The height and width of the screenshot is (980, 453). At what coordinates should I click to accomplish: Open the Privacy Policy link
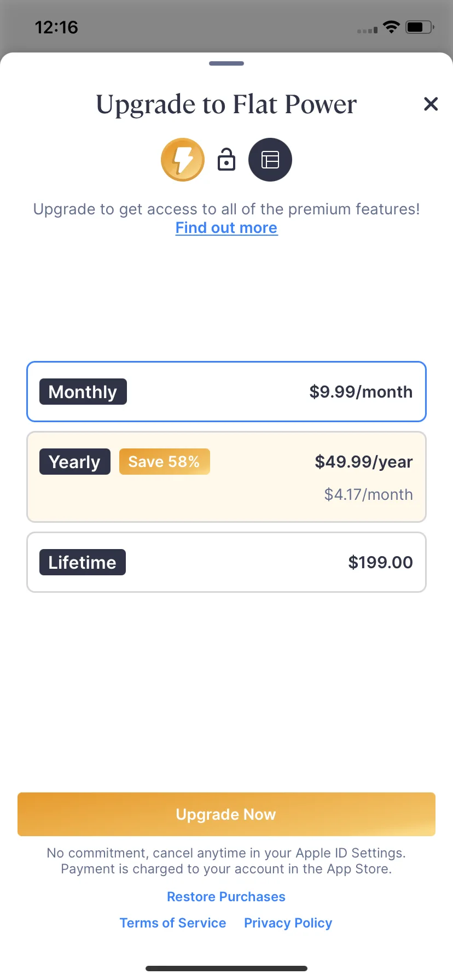[x=288, y=923]
